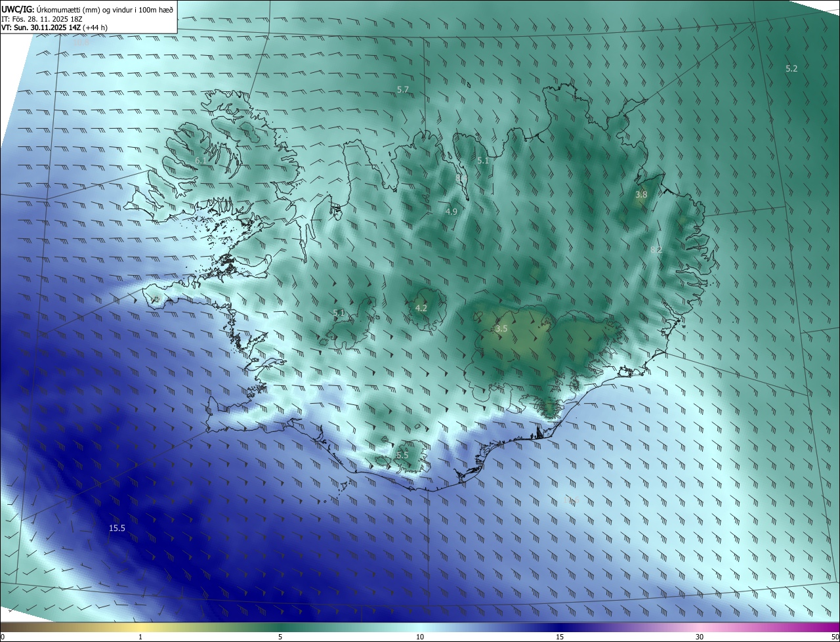
Task: Click the 4.9 value on the map
Action: (x=451, y=211)
